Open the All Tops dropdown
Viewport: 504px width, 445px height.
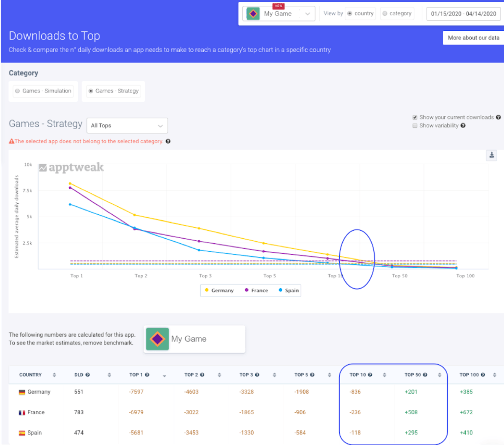(x=127, y=125)
